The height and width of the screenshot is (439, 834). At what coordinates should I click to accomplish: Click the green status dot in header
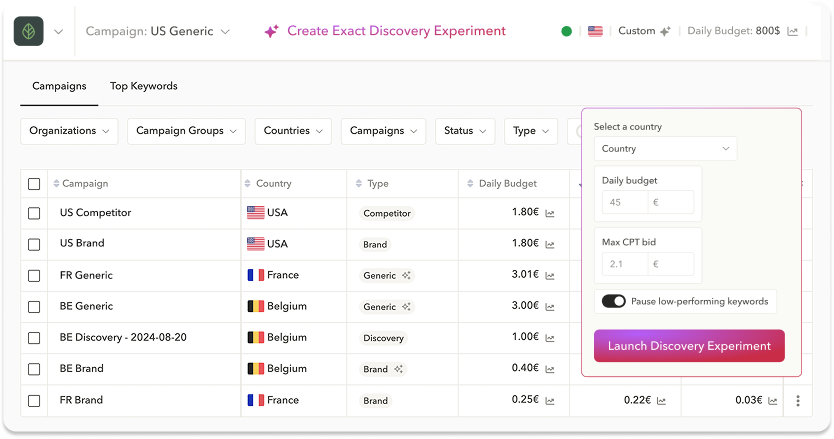coord(566,31)
